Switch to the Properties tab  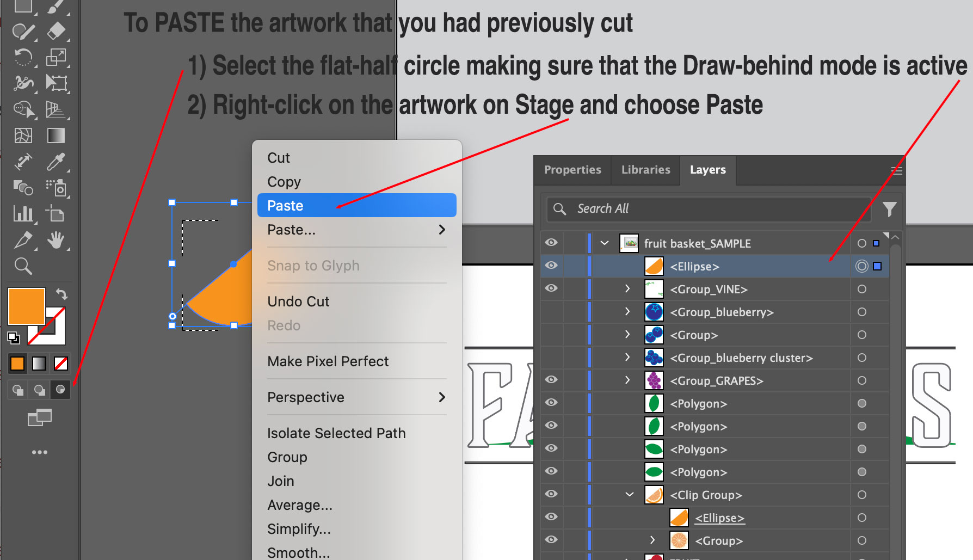point(572,170)
